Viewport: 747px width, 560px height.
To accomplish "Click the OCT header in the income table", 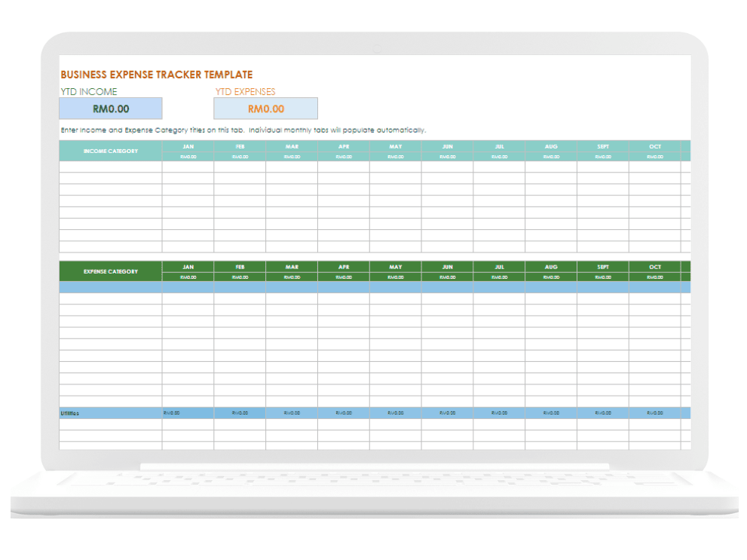I will click(655, 147).
